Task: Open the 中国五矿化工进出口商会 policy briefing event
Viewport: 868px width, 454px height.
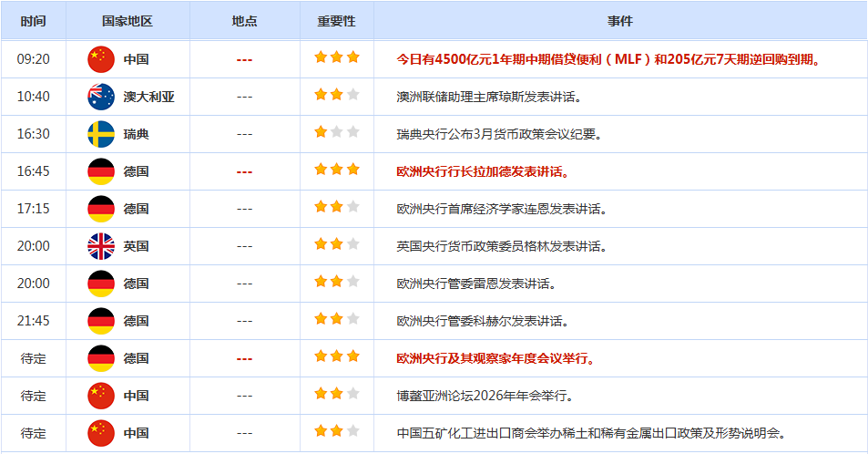Action: point(592,433)
